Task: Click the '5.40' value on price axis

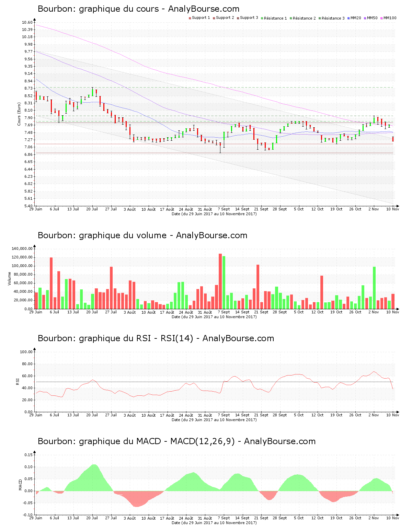Action: click(x=28, y=206)
